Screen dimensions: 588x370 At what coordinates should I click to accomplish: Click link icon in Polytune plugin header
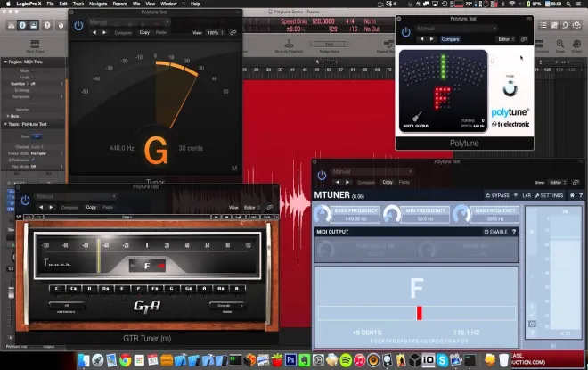(x=524, y=39)
